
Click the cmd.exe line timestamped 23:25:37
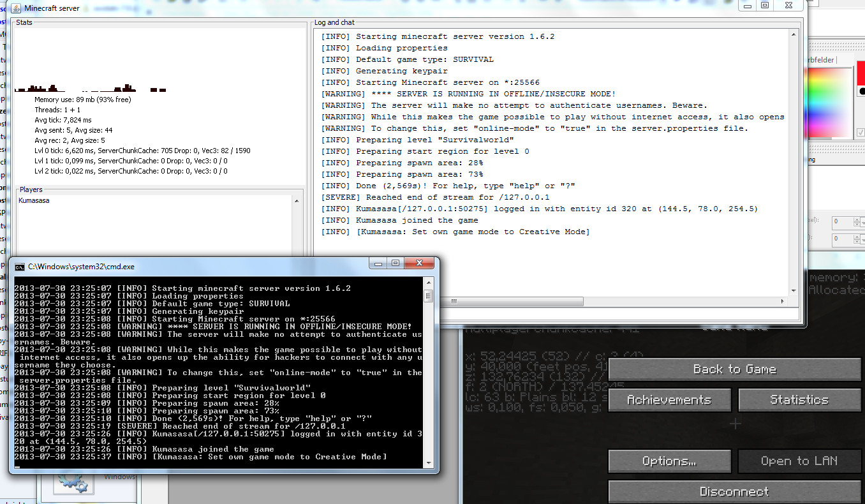200,457
